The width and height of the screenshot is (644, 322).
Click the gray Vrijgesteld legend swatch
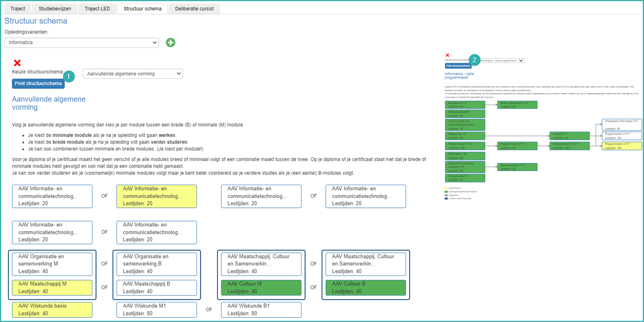pos(446,195)
